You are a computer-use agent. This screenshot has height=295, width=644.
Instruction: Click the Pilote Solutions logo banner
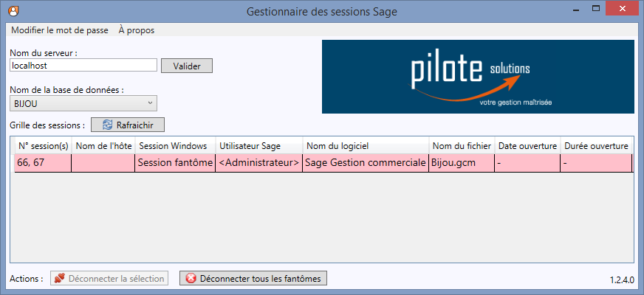pyautogui.click(x=478, y=77)
